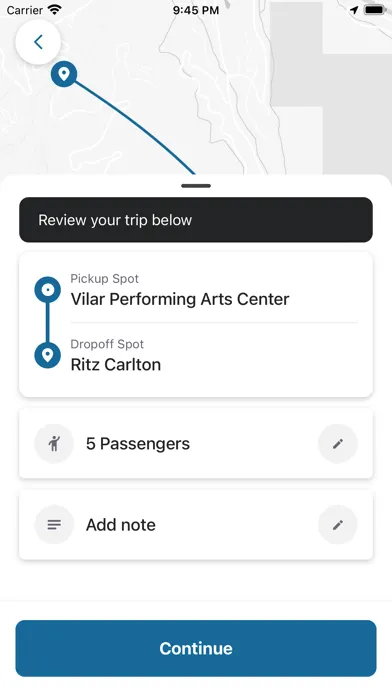Image resolution: width=392 pixels, height=696 pixels.
Task: Tap the Review your trip below banner
Action: (196, 220)
